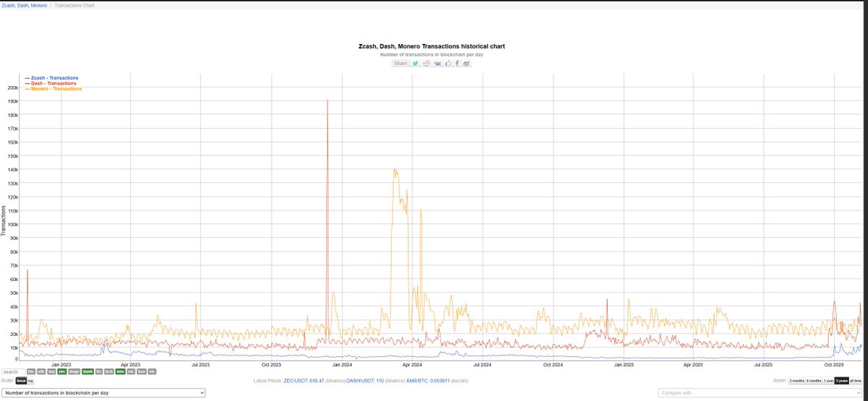The image size is (868, 401).
Task: Disable the zec coin tag
Action: pos(62,371)
